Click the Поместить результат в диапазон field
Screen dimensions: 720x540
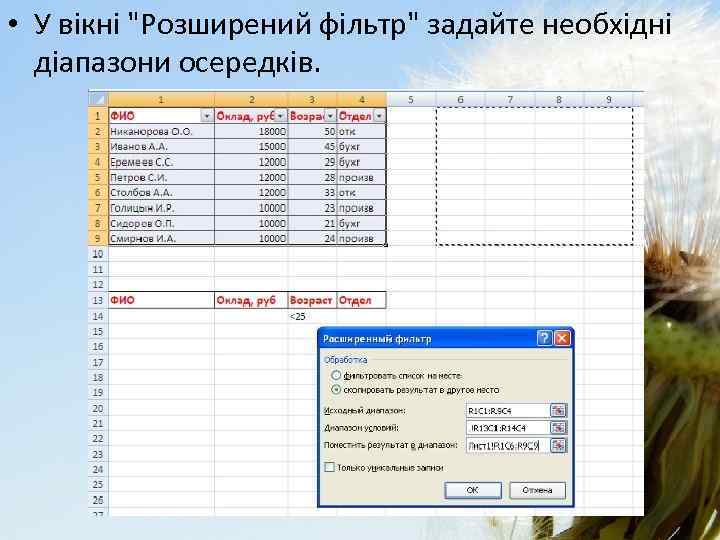508,445
